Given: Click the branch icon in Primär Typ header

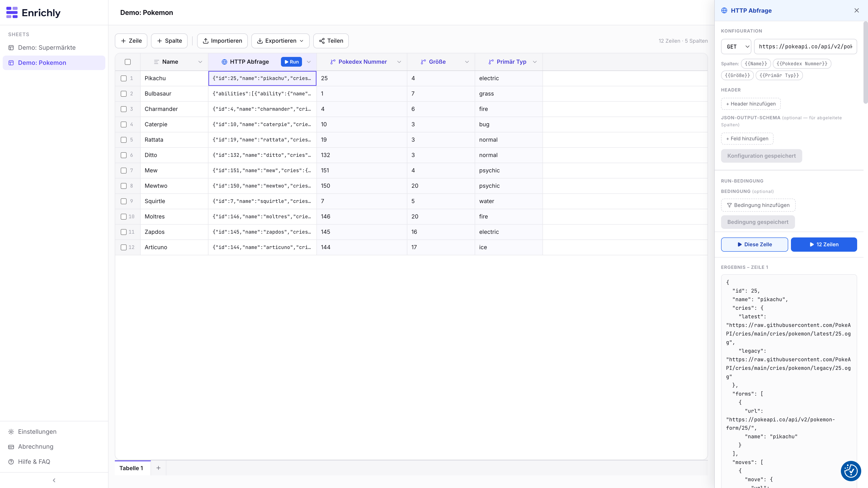Looking at the screenshot, I should pyautogui.click(x=491, y=62).
